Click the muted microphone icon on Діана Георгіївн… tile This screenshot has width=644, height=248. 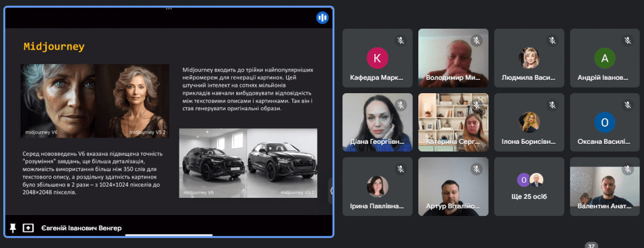tap(401, 105)
